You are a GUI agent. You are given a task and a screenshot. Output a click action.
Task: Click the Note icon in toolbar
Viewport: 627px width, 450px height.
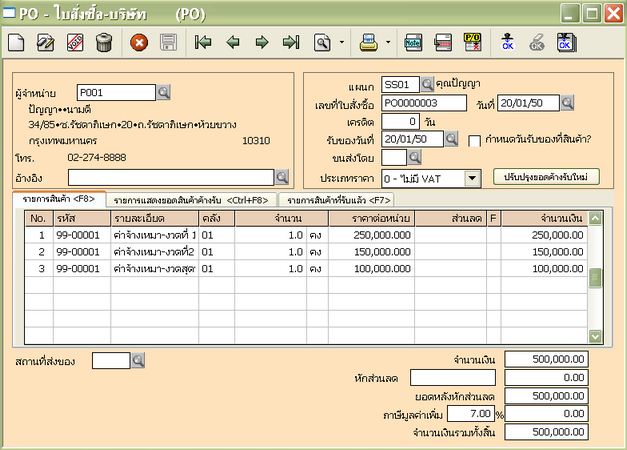(x=413, y=42)
